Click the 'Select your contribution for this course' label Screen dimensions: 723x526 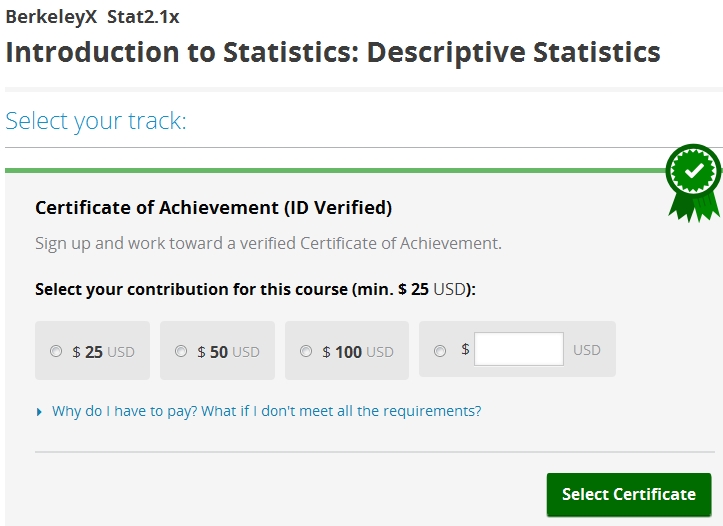click(254, 289)
